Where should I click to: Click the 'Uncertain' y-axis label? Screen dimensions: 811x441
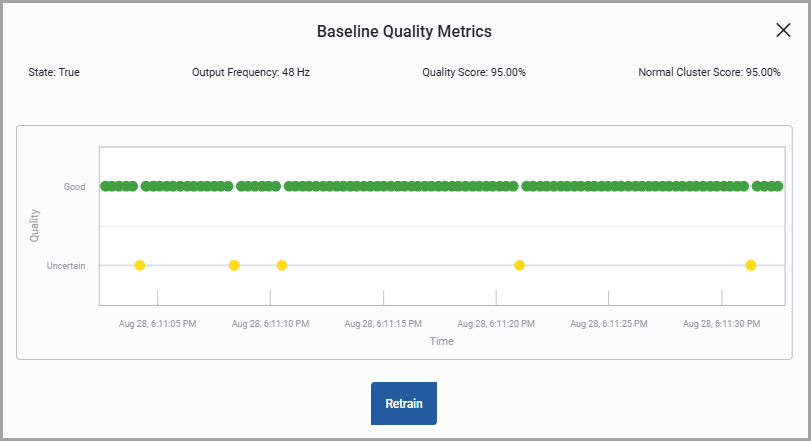tap(66, 266)
